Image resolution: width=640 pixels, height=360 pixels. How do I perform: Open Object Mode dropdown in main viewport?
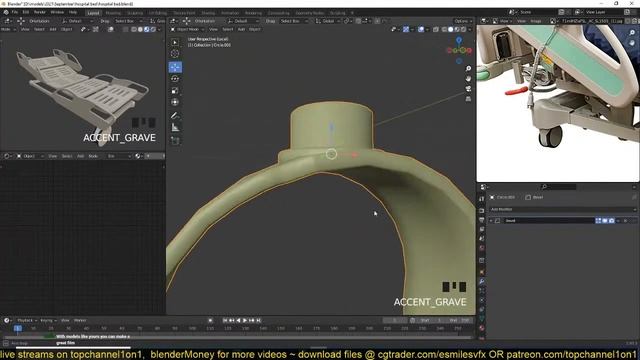click(187, 29)
